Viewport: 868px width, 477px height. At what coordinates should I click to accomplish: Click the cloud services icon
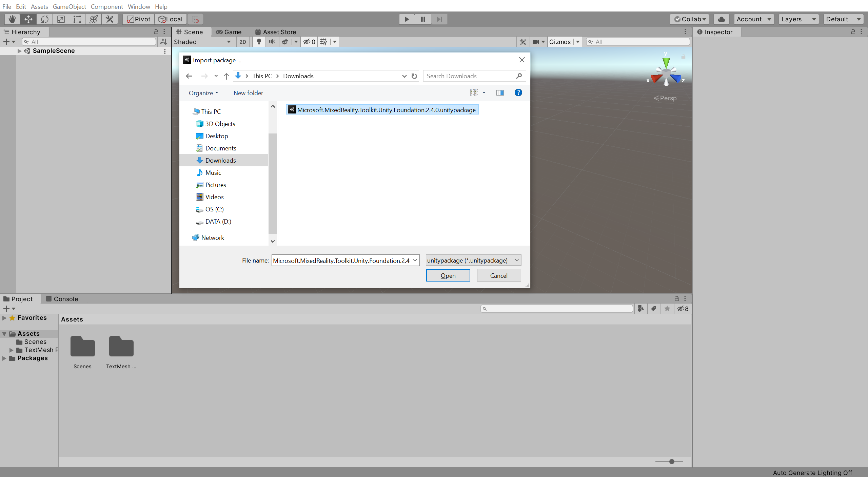click(x=721, y=19)
